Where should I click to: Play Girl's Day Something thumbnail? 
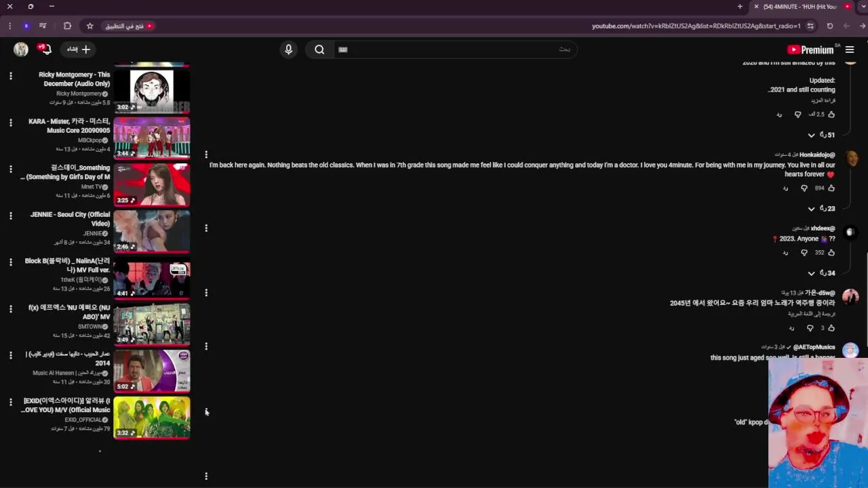click(x=152, y=184)
